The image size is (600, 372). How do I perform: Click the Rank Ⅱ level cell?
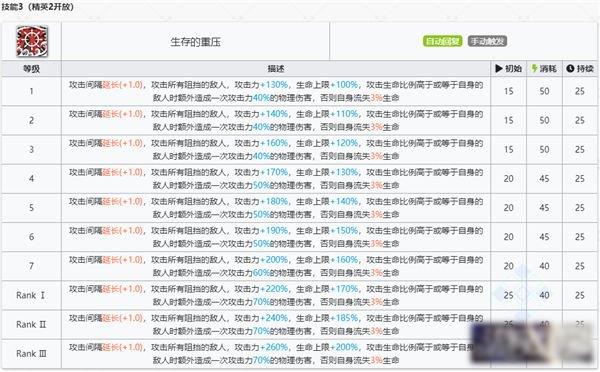[31, 324]
